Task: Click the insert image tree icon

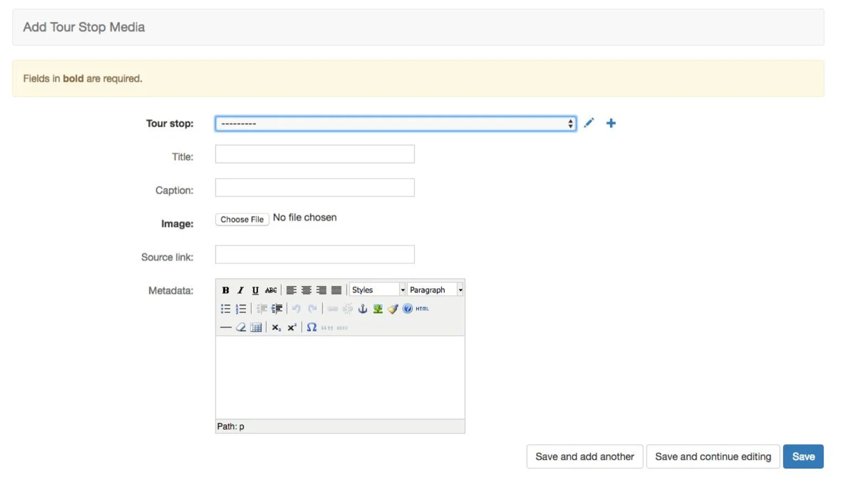Action: pyautogui.click(x=378, y=309)
